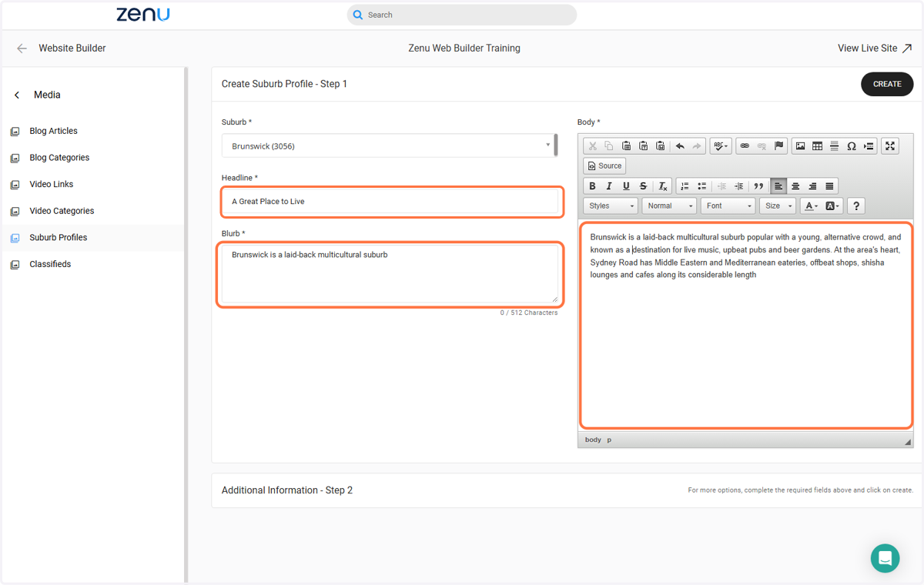Click the 'p' element path label
924x585 pixels.
coord(609,440)
